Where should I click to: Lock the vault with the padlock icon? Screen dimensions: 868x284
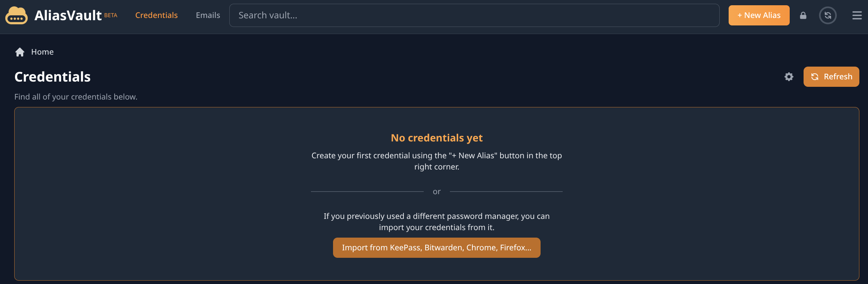click(x=803, y=15)
